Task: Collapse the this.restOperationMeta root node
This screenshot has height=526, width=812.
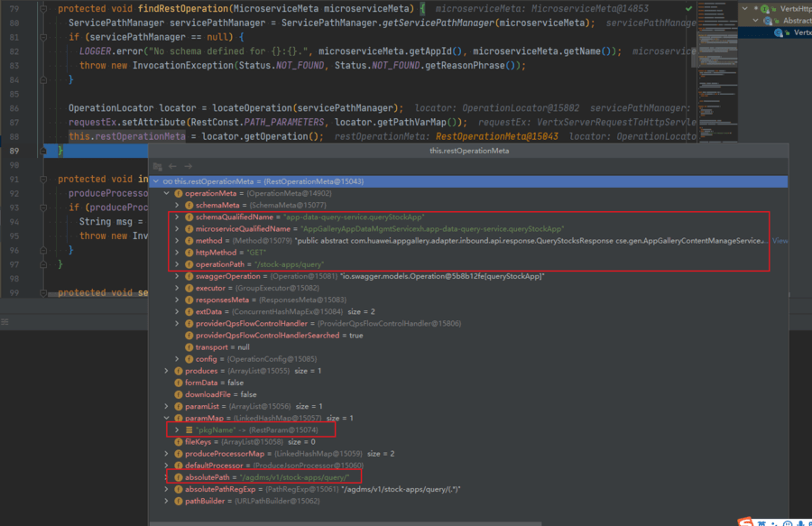Action: click(x=156, y=181)
